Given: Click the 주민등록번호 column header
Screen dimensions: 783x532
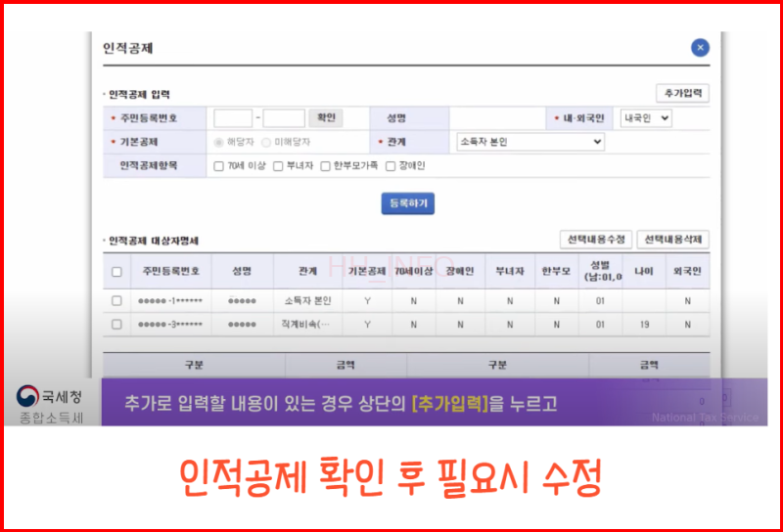Looking at the screenshot, I should (x=171, y=271).
